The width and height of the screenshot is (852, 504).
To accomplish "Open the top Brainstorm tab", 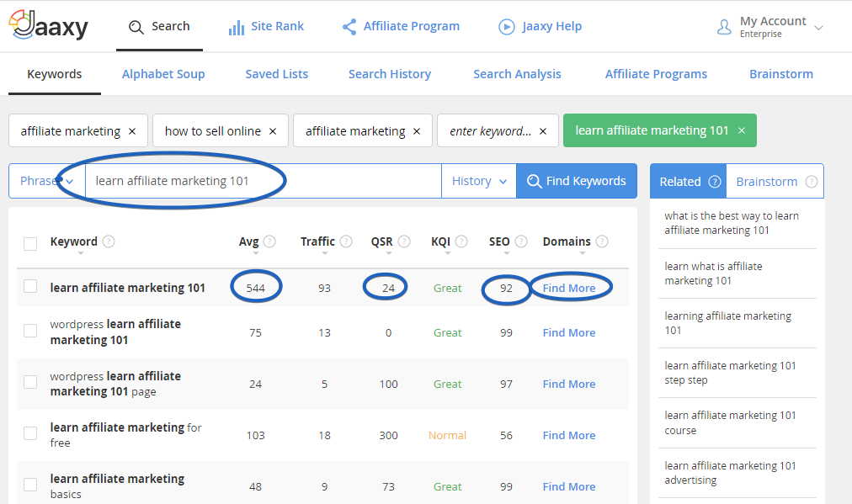I will coord(780,74).
